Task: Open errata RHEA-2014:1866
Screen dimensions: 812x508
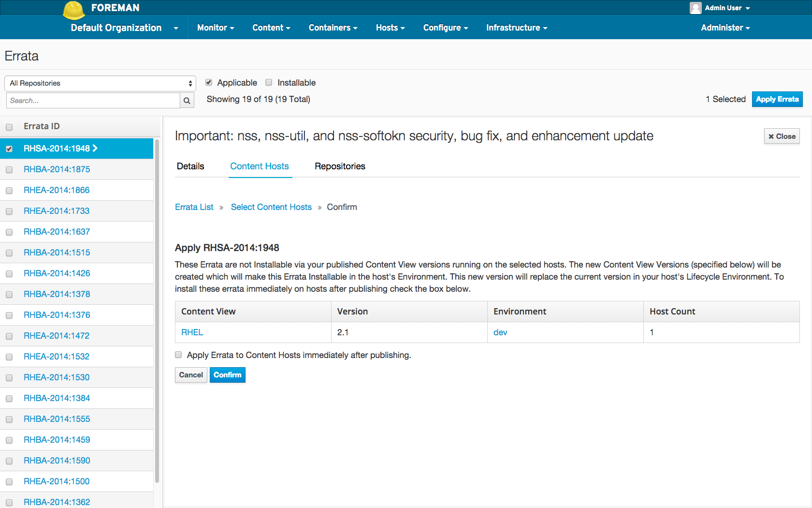Action: tap(57, 190)
